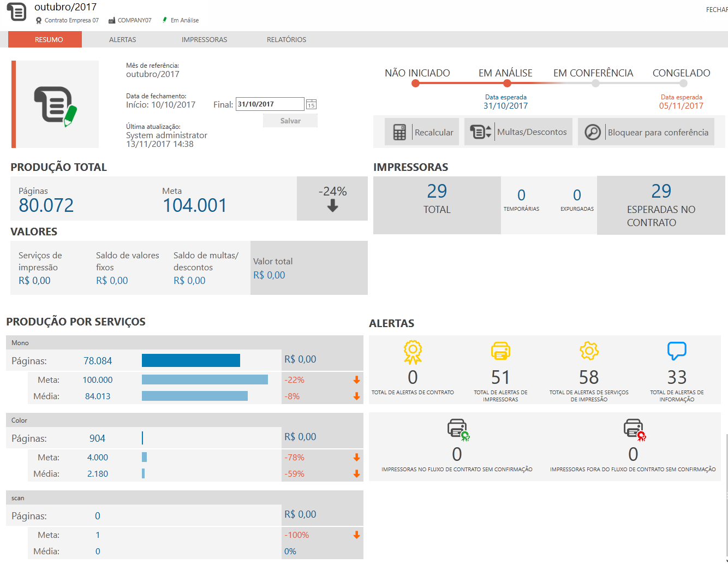Click printer icon with red badge
This screenshot has width=728, height=569.
(x=634, y=429)
